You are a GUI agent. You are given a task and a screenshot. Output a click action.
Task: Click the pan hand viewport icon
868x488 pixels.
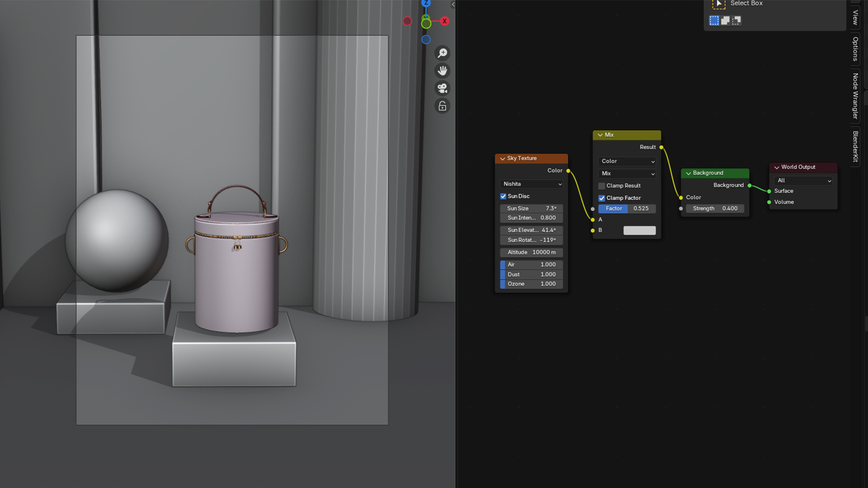click(442, 70)
